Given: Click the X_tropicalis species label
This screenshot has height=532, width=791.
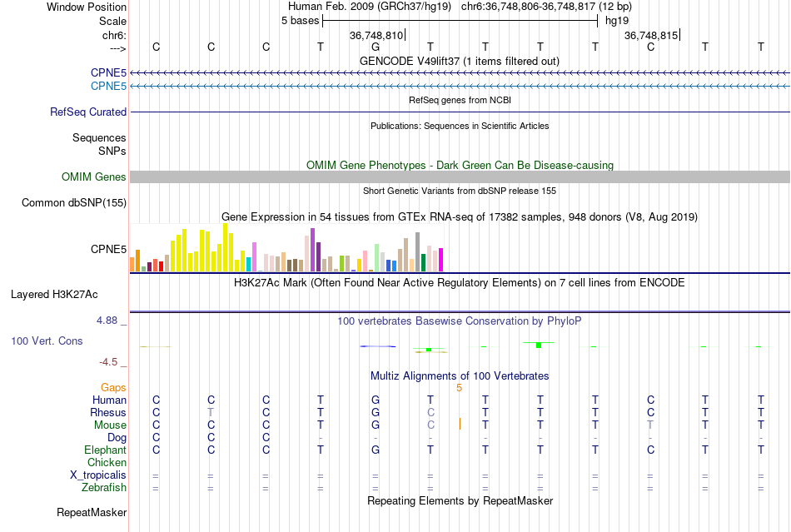Looking at the screenshot, I should 98,475.
